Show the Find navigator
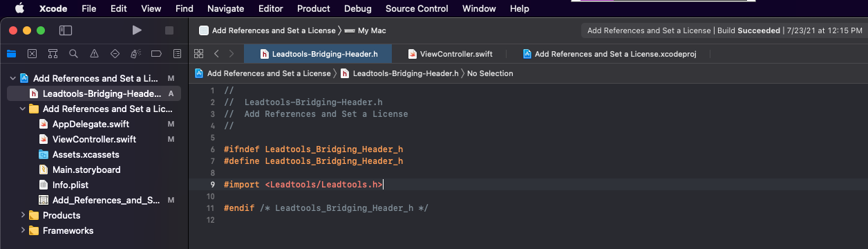This screenshot has width=868, height=249. [x=73, y=53]
